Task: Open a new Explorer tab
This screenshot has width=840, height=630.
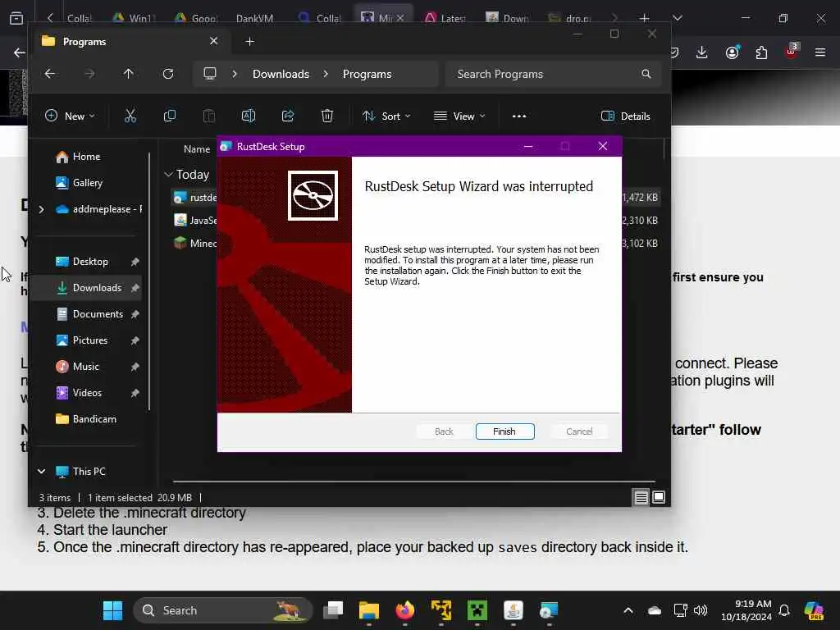Action: click(249, 41)
